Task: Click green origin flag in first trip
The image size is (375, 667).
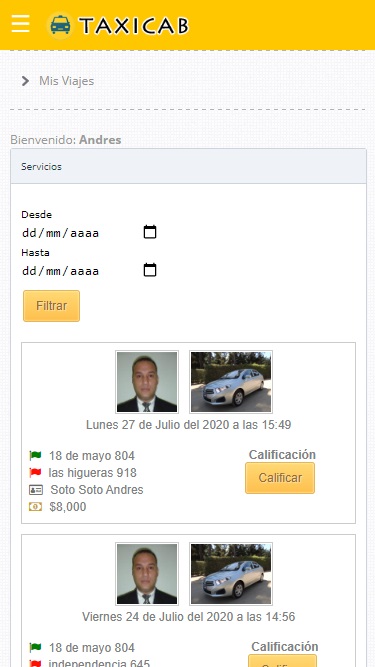Action: tap(35, 456)
